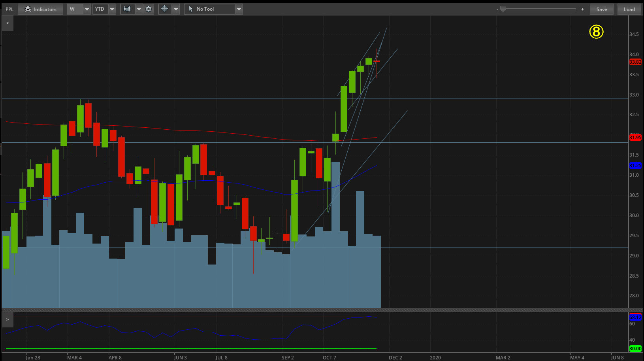Click the PPL ticker symbol
Viewport: 644px width, 361px height.
coord(9,9)
